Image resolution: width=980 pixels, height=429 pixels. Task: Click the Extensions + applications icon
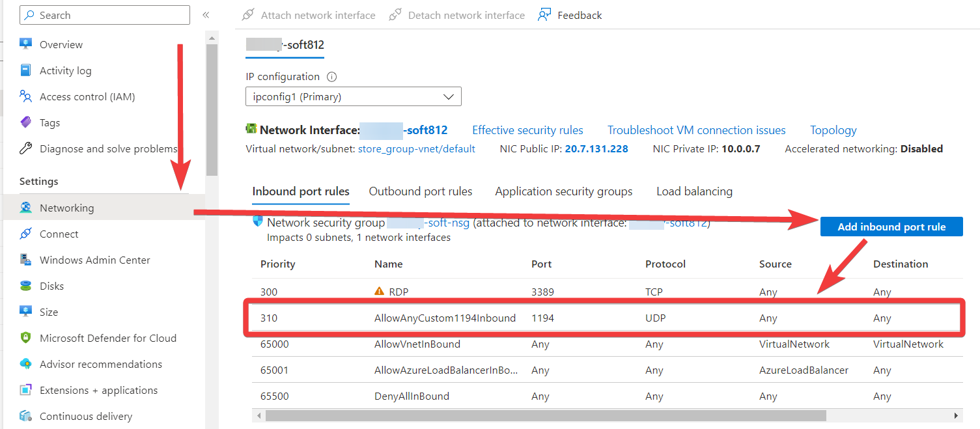click(x=25, y=390)
